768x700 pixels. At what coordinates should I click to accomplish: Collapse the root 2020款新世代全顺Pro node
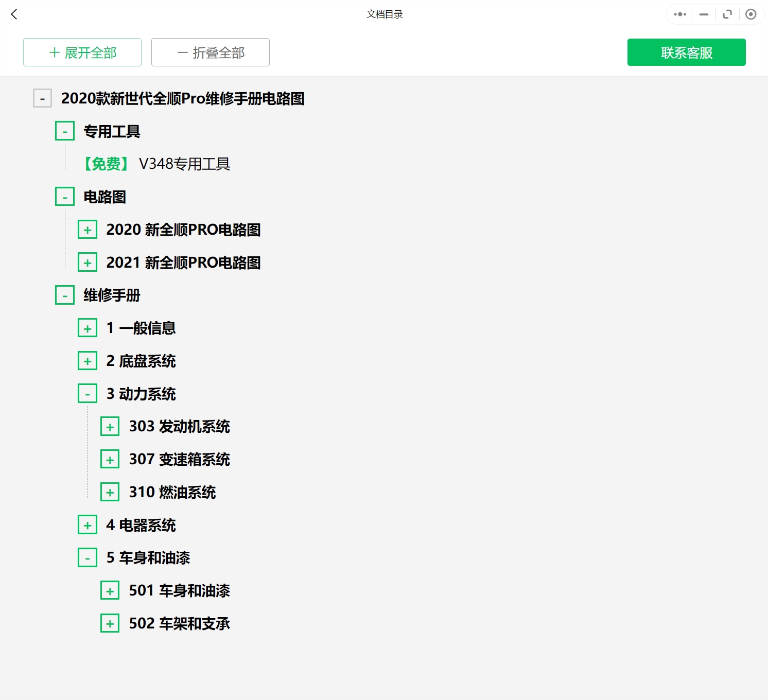42,98
